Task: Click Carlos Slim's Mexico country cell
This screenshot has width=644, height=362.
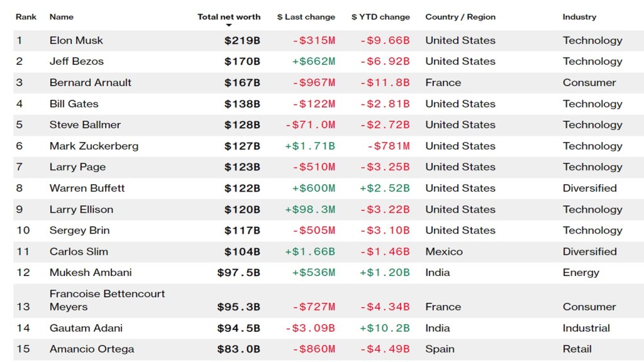Action: [444, 251]
